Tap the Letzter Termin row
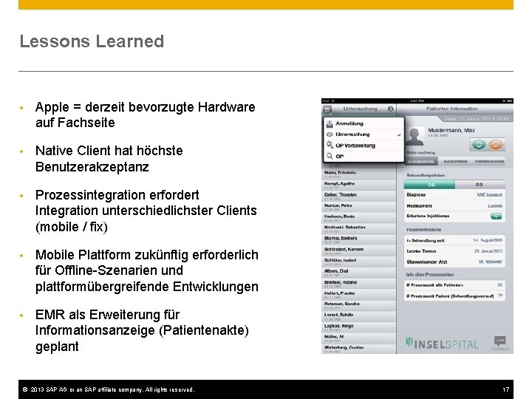Screen dimensions: 532x399 tap(454, 251)
